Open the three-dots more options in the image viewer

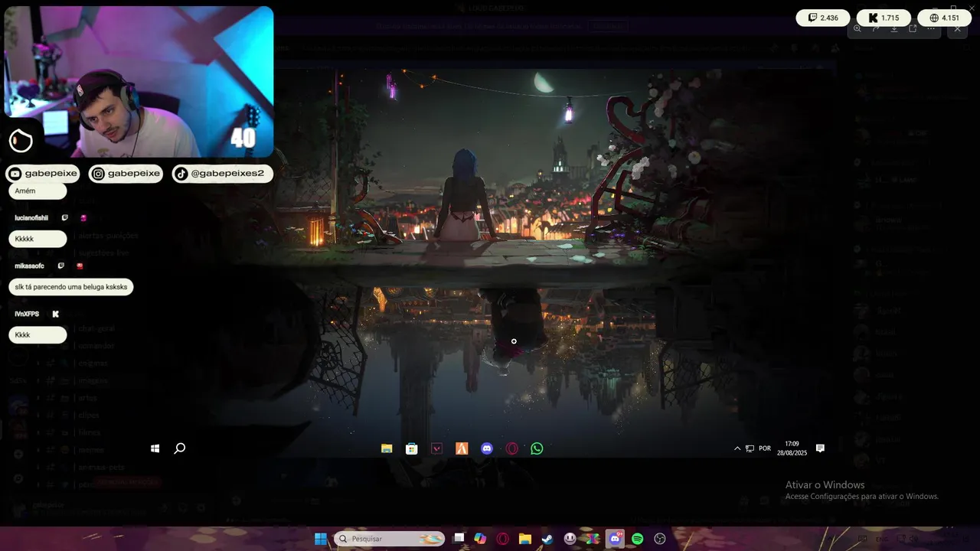[x=931, y=28]
